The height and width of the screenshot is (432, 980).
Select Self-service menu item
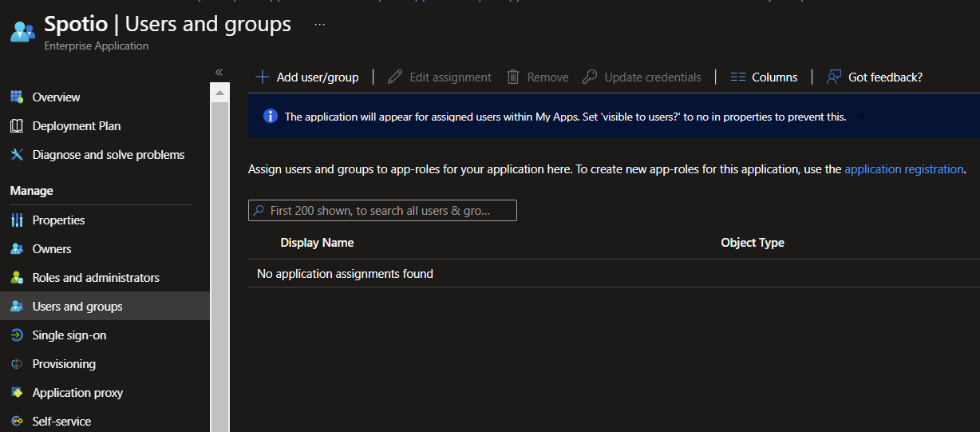pos(61,422)
